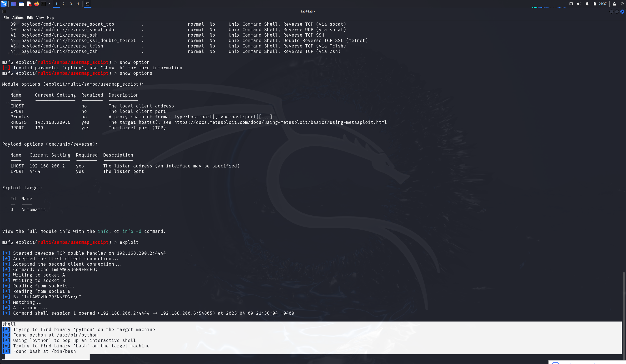Lock the screen with the padlock icon
This screenshot has width=626, height=364.
click(614, 4)
